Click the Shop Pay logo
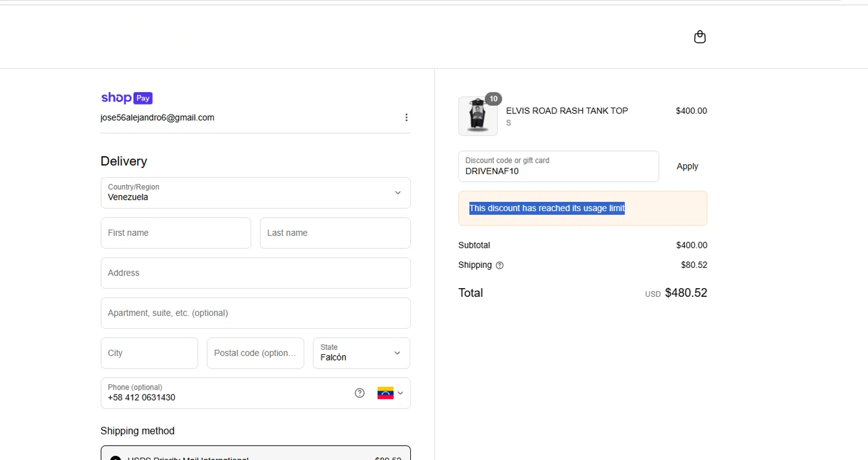Image resolution: width=868 pixels, height=460 pixels. coord(127,98)
